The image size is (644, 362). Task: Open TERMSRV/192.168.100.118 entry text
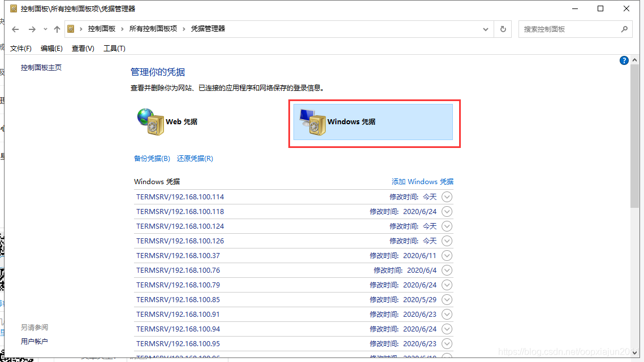tap(180, 212)
